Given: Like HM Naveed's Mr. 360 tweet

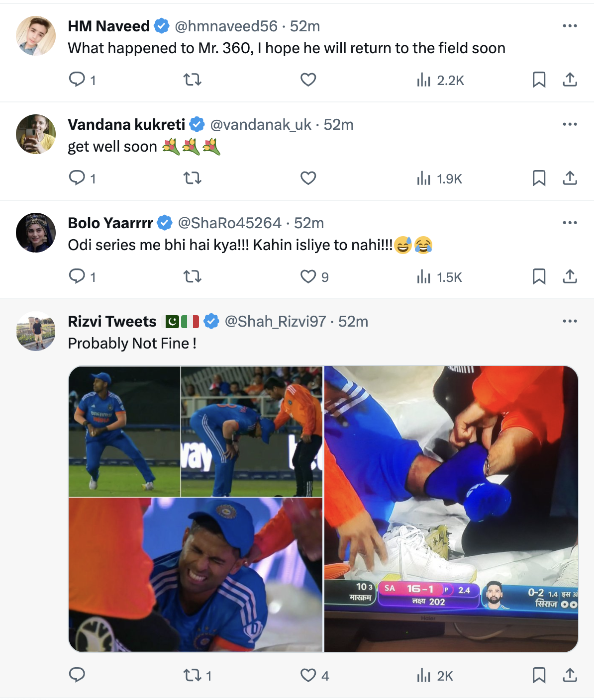Looking at the screenshot, I should (308, 80).
